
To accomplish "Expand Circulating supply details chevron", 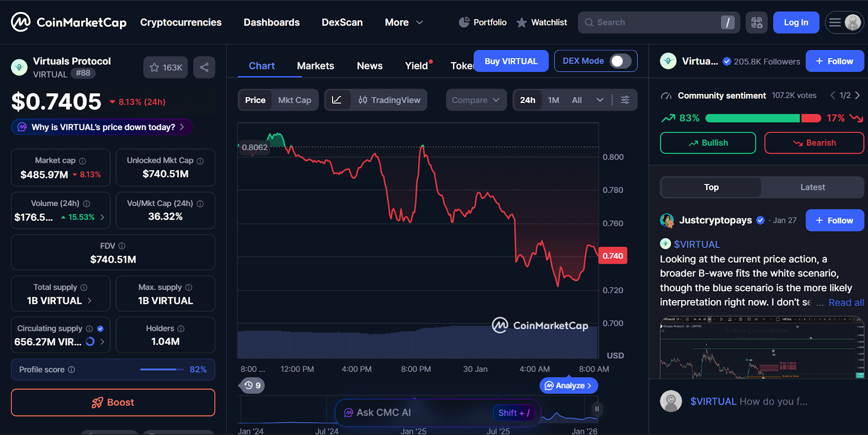I will pos(102,342).
